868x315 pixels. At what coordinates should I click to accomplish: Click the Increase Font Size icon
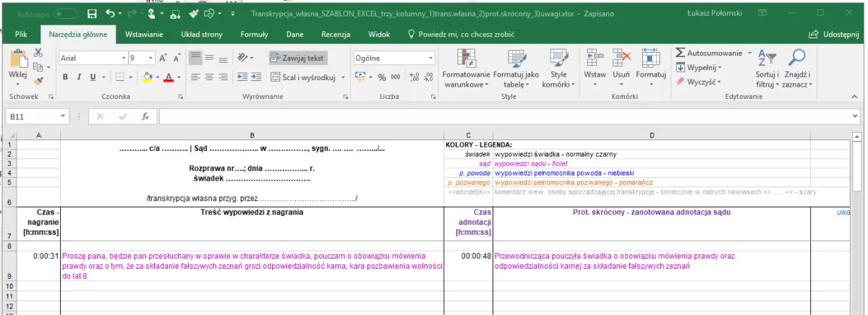tap(163, 58)
